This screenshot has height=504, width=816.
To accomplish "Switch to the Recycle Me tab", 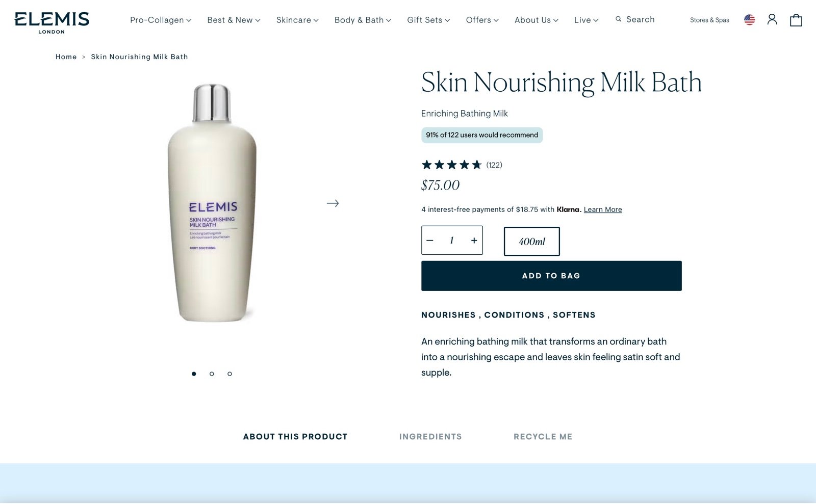I will 543,437.
